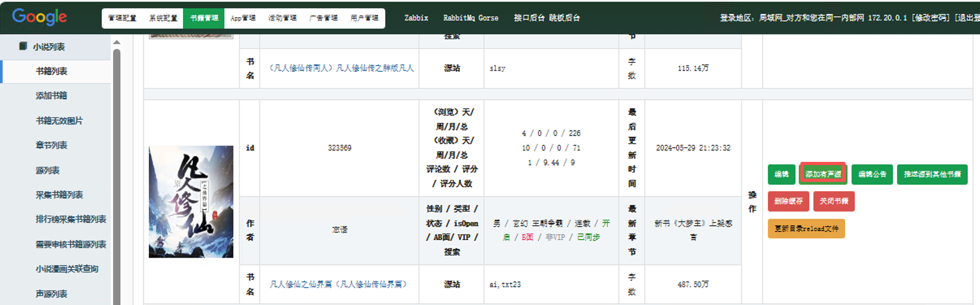The image size is (980, 305).
Task: Click the 修改密码 link
Action: [930, 18]
